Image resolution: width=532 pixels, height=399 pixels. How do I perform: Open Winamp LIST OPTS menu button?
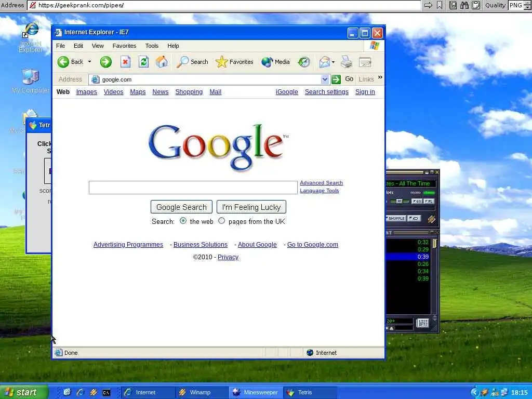[423, 323]
